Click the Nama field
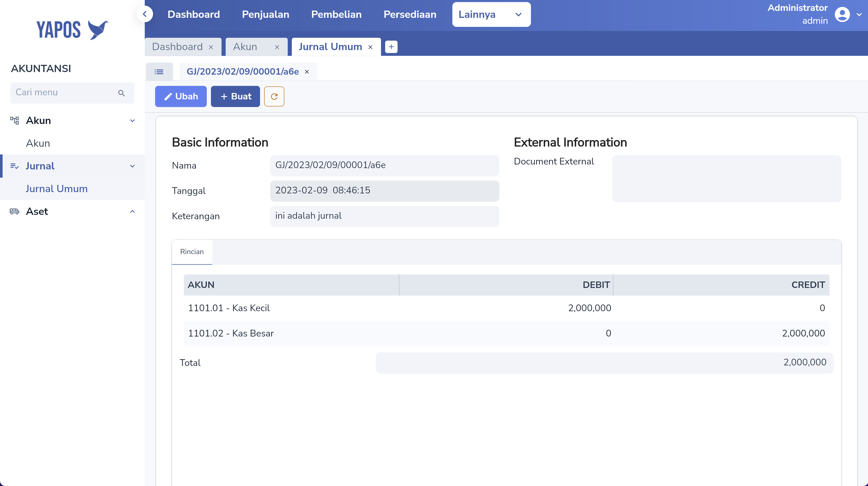868x486 pixels. (x=384, y=165)
